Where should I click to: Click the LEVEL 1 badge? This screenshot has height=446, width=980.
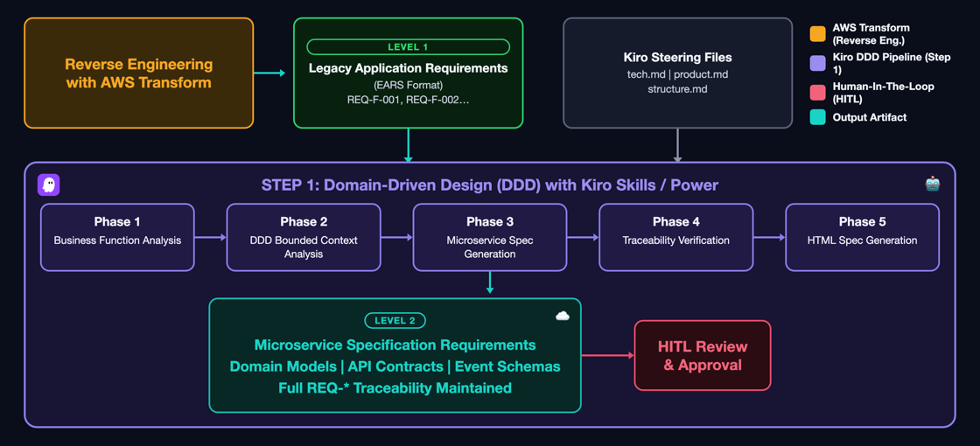408,47
